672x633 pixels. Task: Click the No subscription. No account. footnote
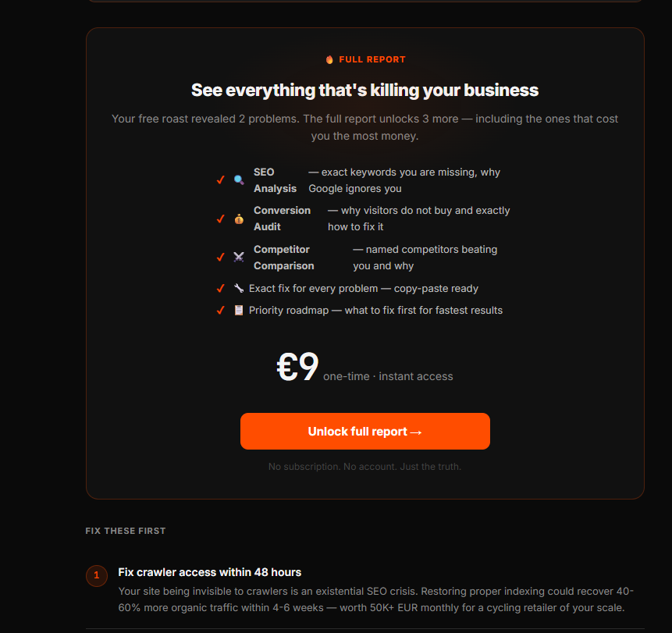tap(364, 466)
